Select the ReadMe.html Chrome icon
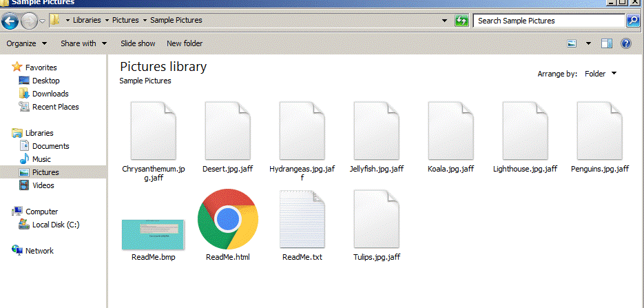 click(227, 219)
